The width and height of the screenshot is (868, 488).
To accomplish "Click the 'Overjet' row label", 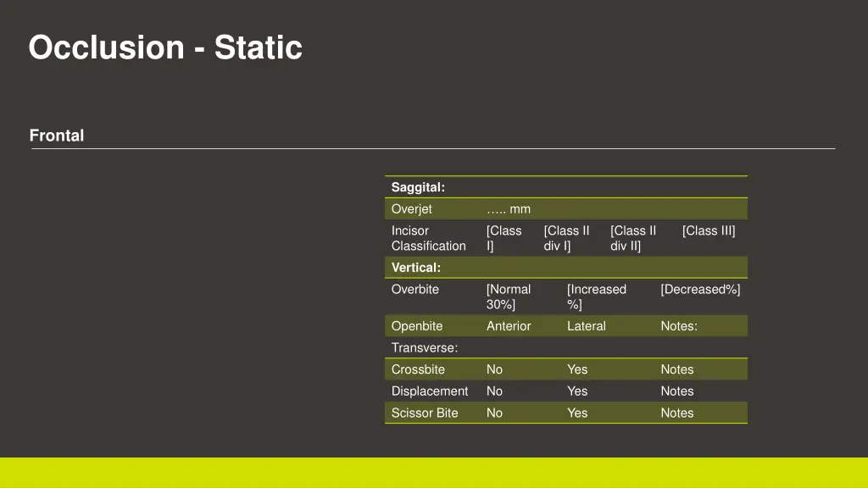I will click(x=411, y=209).
